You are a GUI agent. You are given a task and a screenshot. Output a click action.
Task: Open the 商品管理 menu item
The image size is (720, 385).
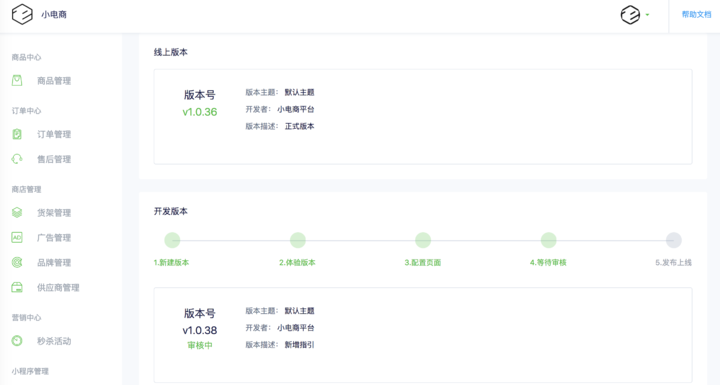[x=54, y=81]
